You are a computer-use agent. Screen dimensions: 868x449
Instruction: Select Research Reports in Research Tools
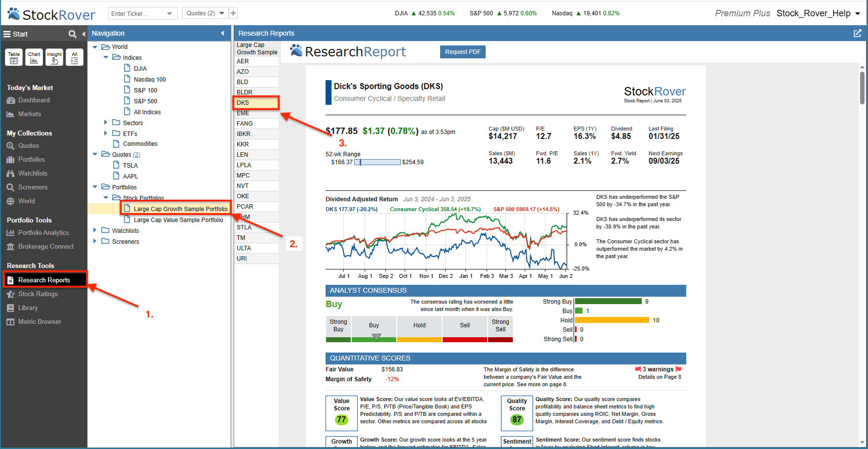pyautogui.click(x=45, y=280)
